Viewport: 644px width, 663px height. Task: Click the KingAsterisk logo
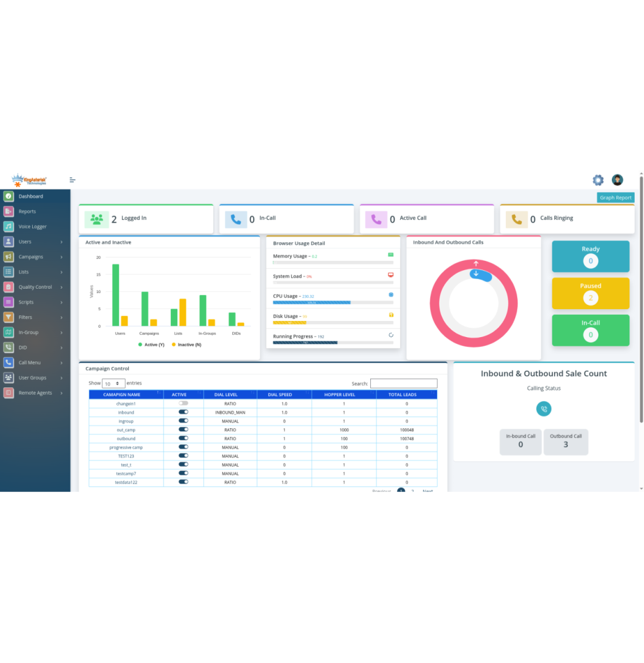click(x=29, y=180)
